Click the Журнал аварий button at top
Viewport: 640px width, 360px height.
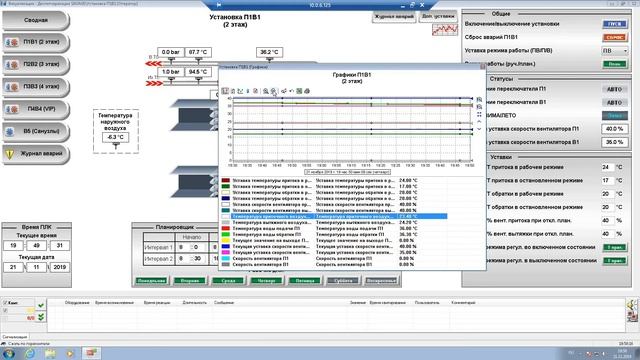394,17
